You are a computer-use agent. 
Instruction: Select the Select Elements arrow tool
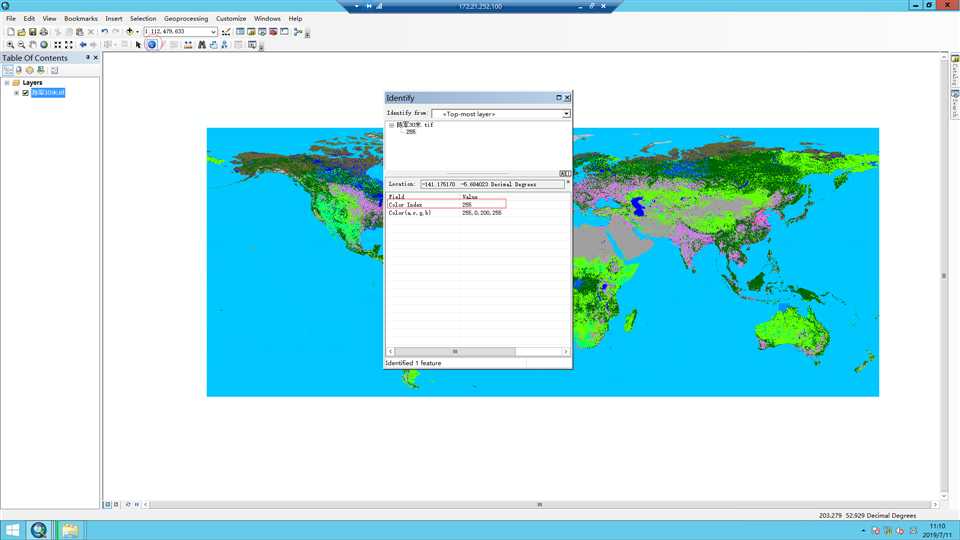coord(138,45)
